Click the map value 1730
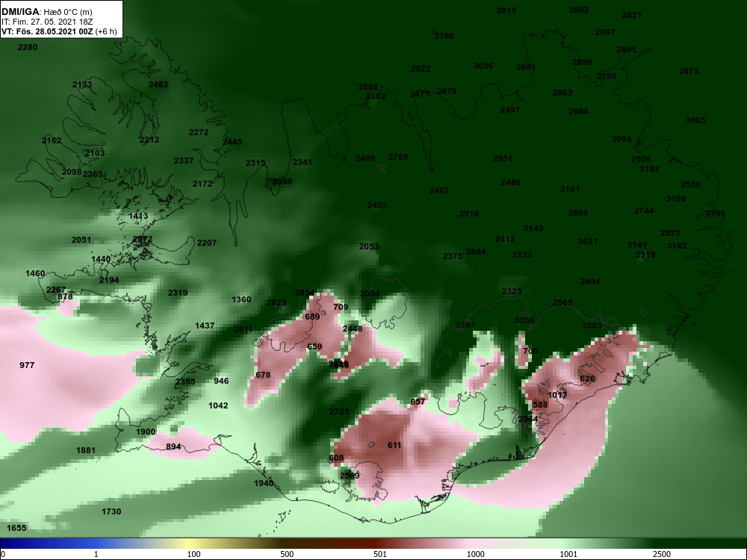Image resolution: width=747 pixels, height=560 pixels. pos(111,512)
